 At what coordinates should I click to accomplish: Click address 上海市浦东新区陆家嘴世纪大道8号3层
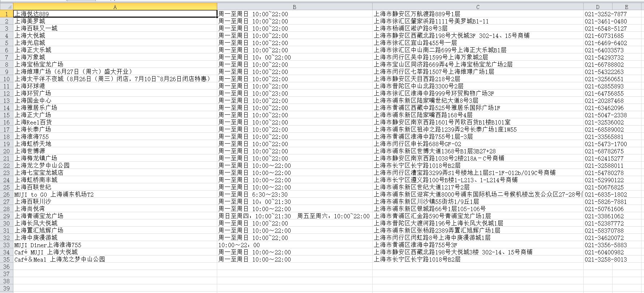tap(478, 101)
